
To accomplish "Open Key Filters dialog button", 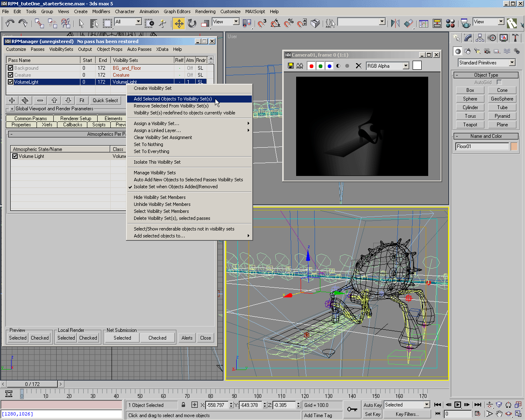I will tap(407, 414).
